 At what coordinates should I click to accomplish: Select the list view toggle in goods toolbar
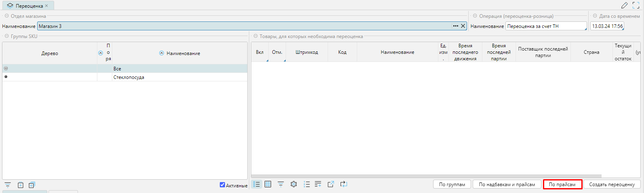257,184
